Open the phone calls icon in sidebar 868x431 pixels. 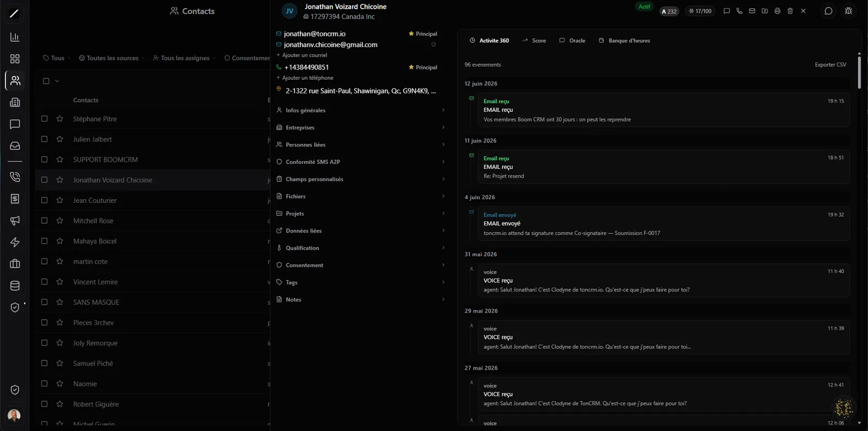(x=15, y=177)
